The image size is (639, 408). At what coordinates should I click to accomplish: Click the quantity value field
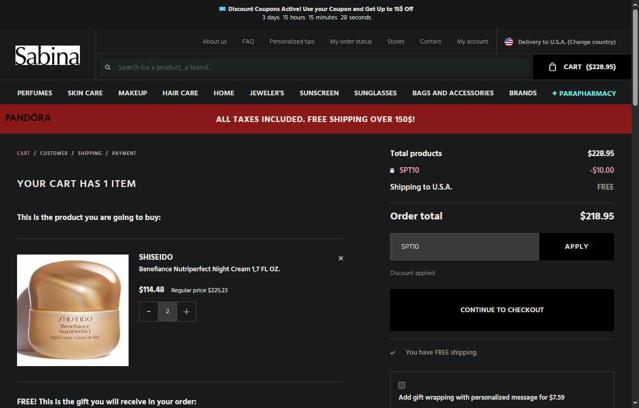tap(167, 311)
